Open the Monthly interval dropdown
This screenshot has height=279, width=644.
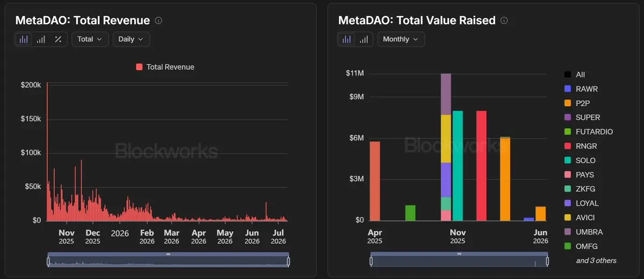[x=401, y=39]
